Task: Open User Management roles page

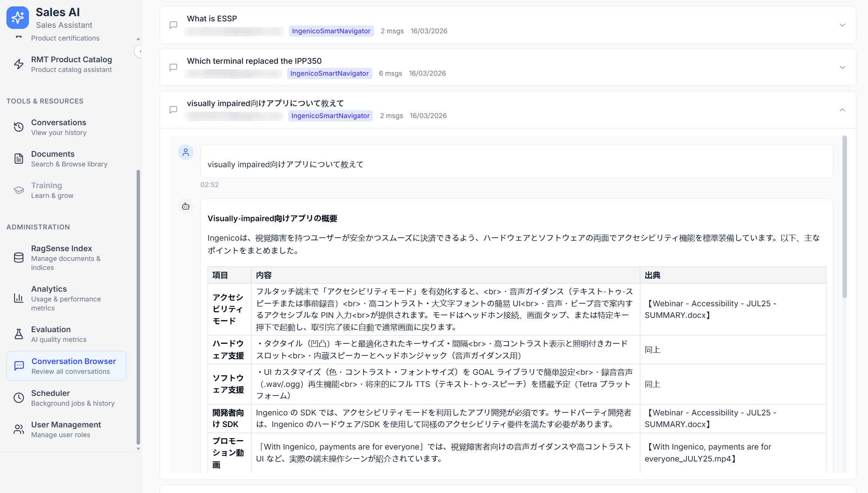Action: pyautogui.click(x=66, y=429)
